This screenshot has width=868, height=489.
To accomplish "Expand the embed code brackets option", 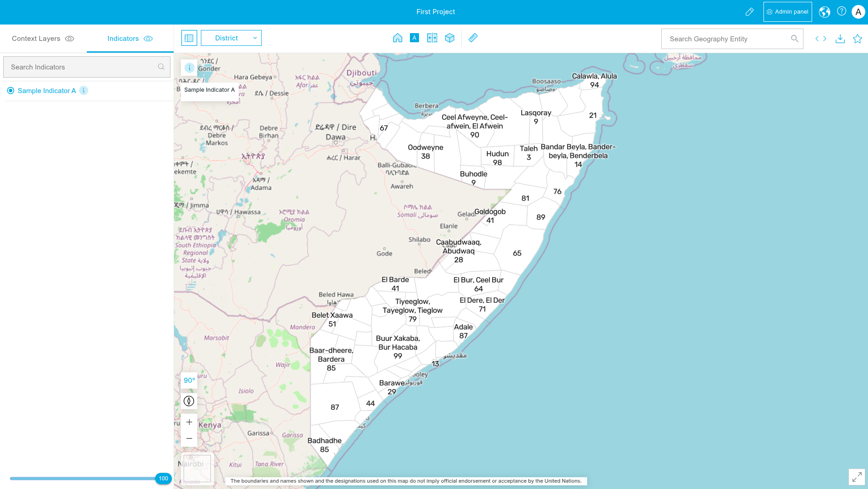I will [x=820, y=39].
